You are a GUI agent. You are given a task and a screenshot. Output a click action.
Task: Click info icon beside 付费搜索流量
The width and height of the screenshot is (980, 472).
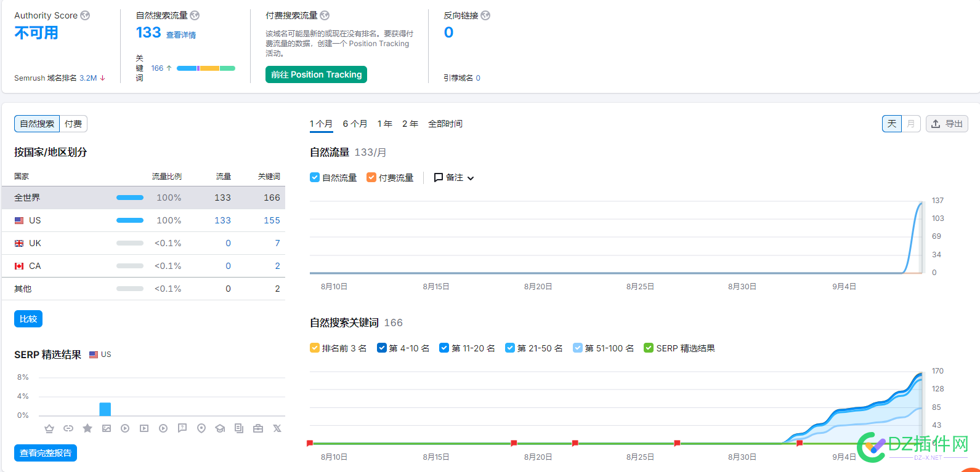click(x=325, y=15)
